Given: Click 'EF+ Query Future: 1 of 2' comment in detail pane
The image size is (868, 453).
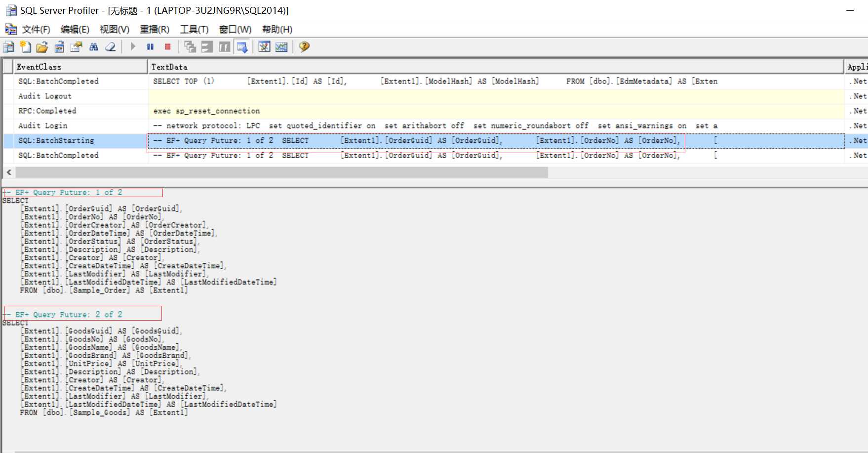Looking at the screenshot, I should click(63, 193).
